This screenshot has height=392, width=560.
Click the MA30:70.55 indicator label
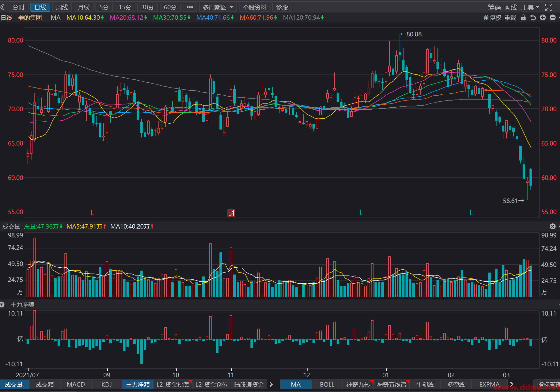[x=172, y=18]
